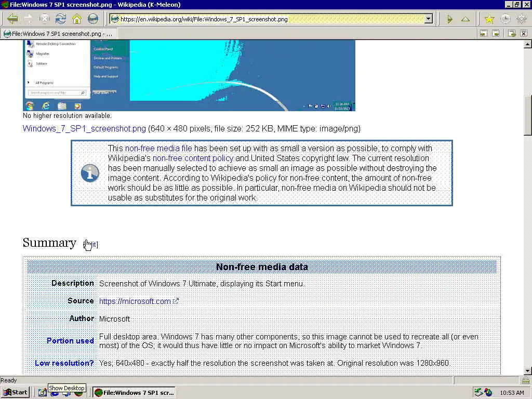The image size is (532, 399).
Task: Click the Windows 7 screenshot preview image
Action: pyautogui.click(x=189, y=75)
